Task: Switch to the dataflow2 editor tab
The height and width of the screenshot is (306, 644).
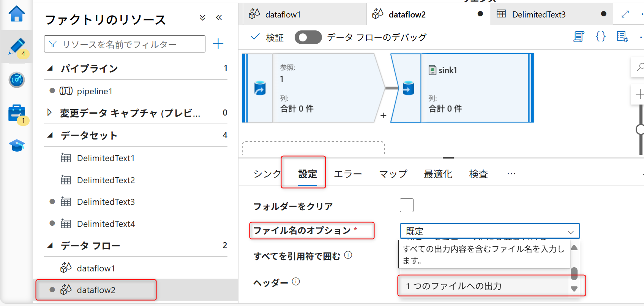Action: [x=428, y=14]
